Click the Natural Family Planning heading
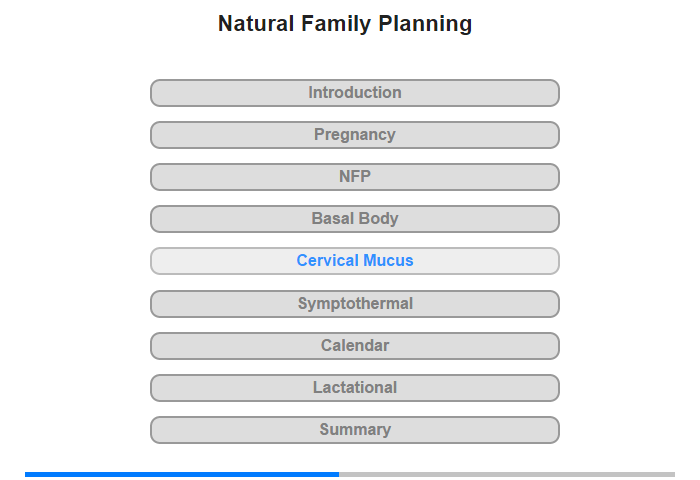The width and height of the screenshot is (700, 480). pos(345,24)
